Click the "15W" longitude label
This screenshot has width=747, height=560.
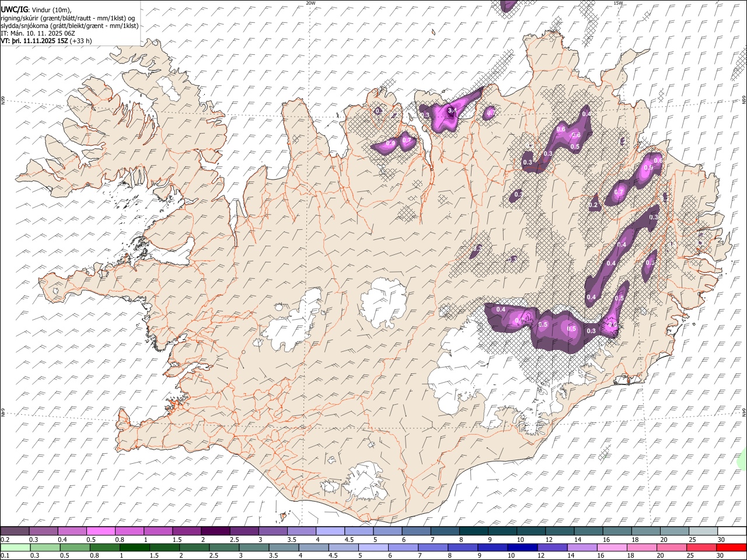coord(618,3)
